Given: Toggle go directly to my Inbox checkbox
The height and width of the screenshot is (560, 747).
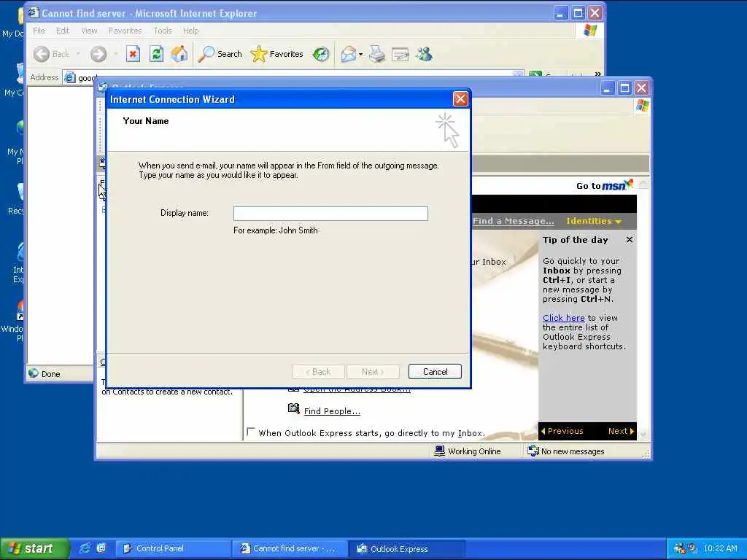Looking at the screenshot, I should point(251,432).
